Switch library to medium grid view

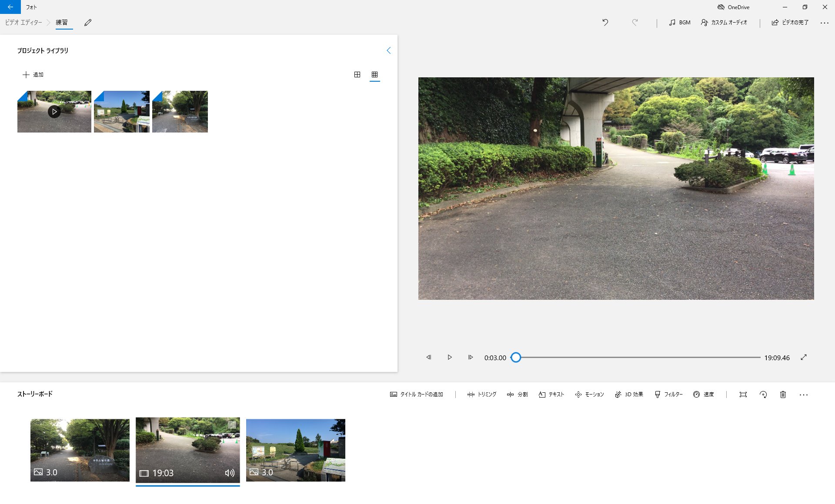click(x=357, y=75)
